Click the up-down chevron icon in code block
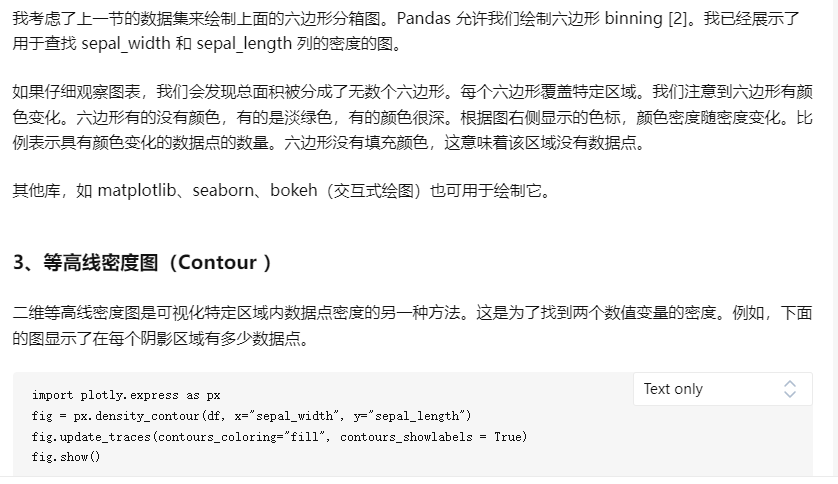Screen dimensions: 838x484 (790, 389)
